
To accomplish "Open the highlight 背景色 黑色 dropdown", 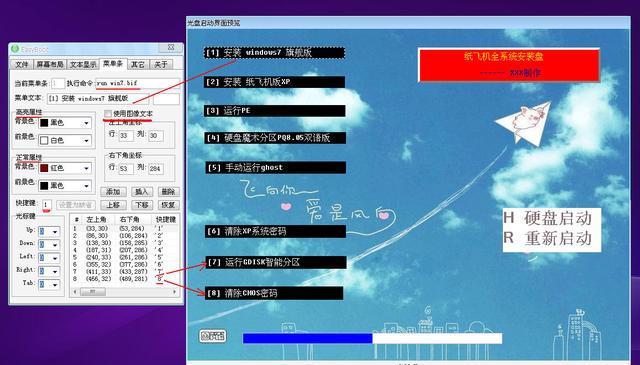I will (x=65, y=122).
